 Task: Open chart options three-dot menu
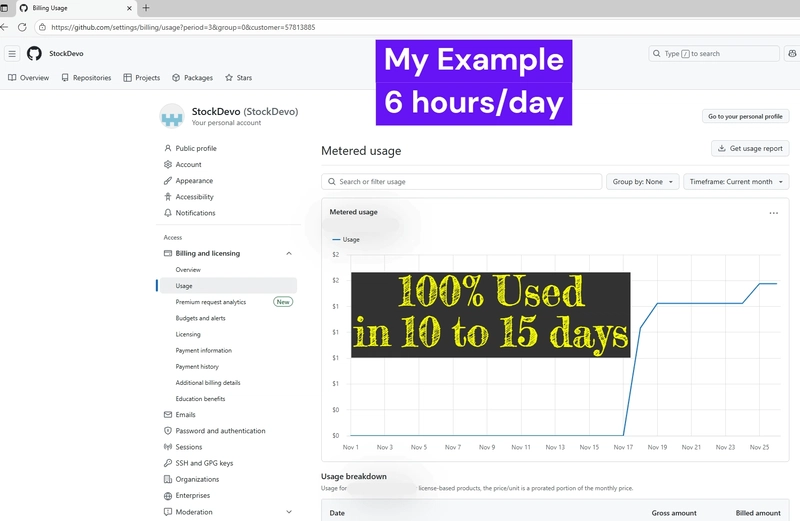(773, 213)
